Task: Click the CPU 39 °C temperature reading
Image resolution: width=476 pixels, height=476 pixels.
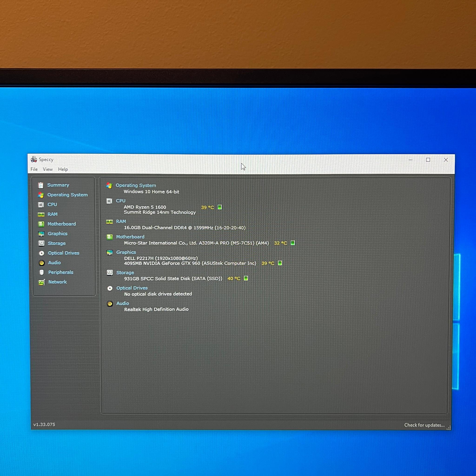Action: click(208, 208)
